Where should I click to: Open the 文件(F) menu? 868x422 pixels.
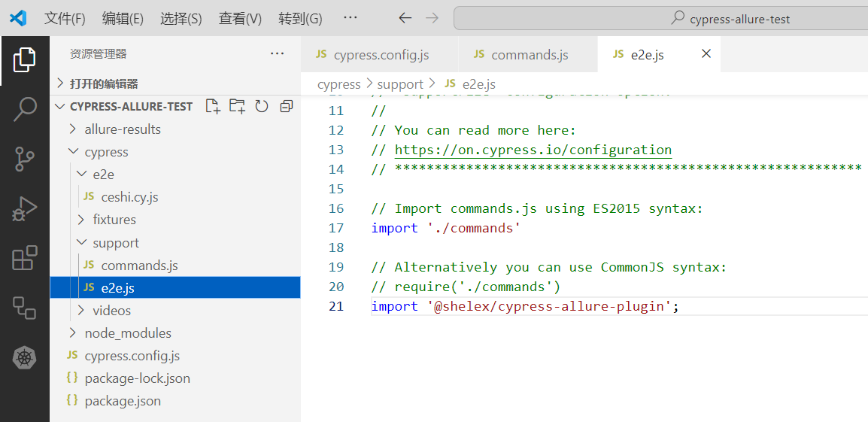click(65, 18)
